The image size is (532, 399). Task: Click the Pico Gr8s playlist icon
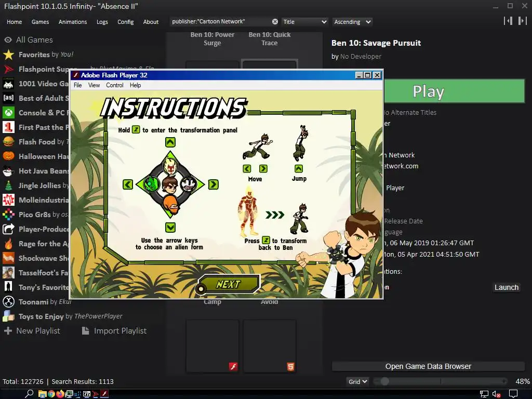(x=8, y=215)
